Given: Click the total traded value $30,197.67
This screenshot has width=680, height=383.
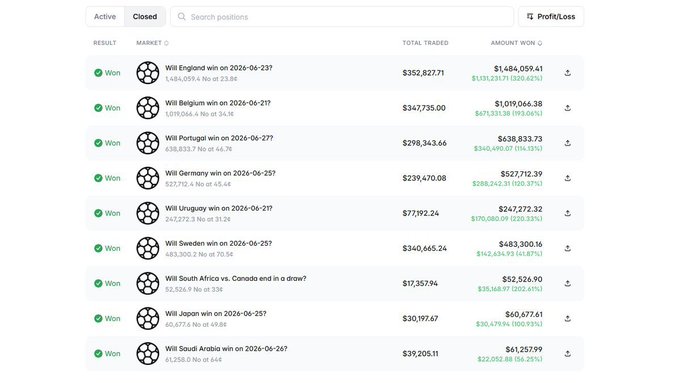Looking at the screenshot, I should (x=420, y=319).
